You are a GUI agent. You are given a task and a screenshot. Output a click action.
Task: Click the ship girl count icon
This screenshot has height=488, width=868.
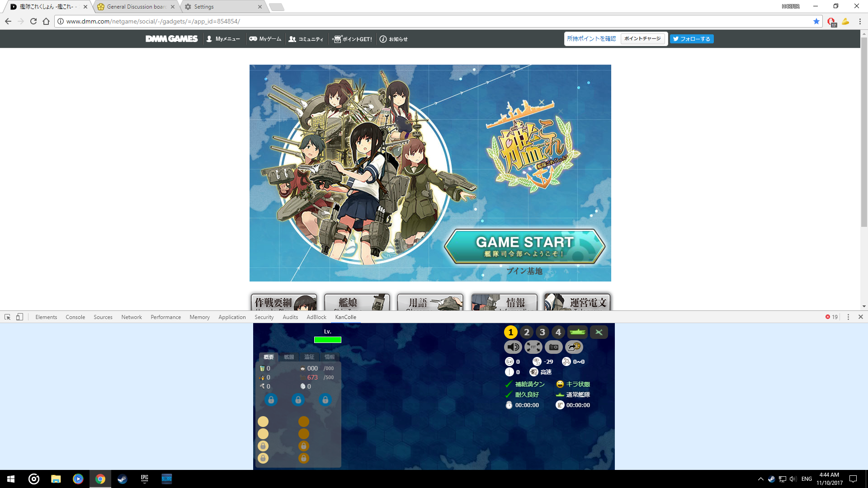click(303, 368)
